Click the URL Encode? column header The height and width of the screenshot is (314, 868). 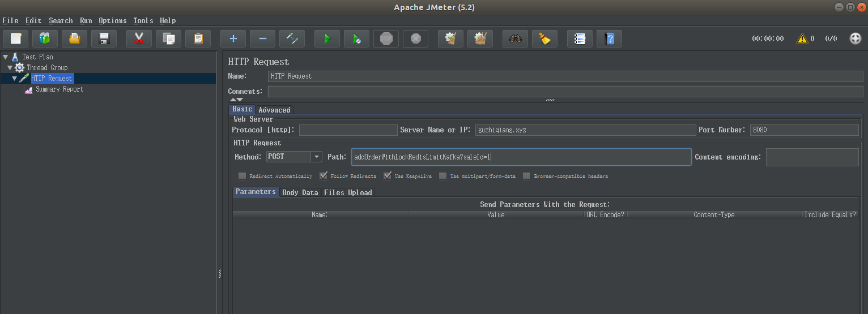[x=605, y=214]
